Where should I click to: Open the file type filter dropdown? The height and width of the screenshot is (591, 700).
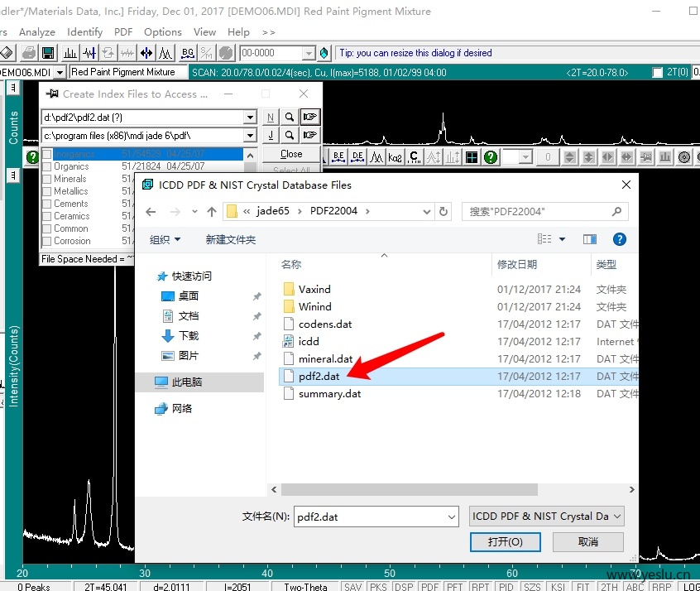(546, 517)
